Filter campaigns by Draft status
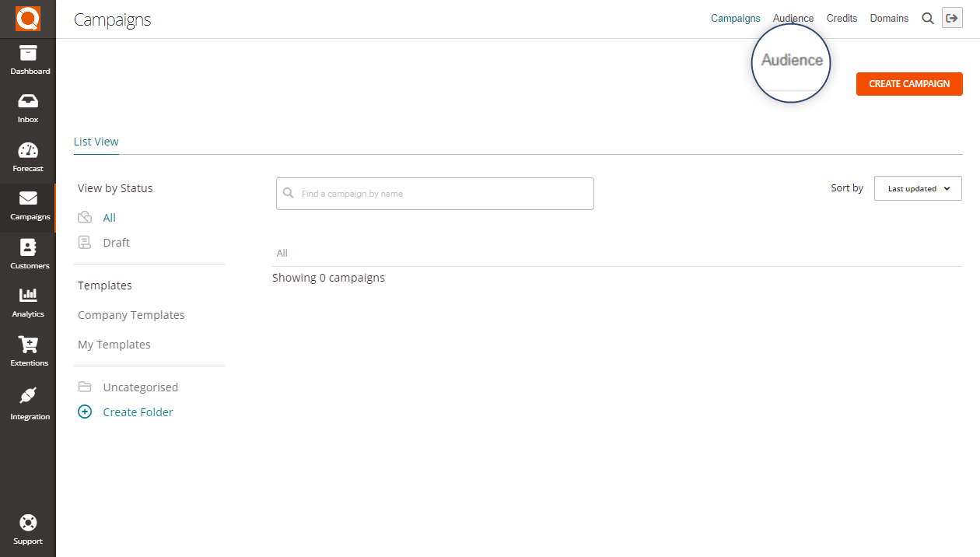The image size is (980, 557). click(116, 243)
